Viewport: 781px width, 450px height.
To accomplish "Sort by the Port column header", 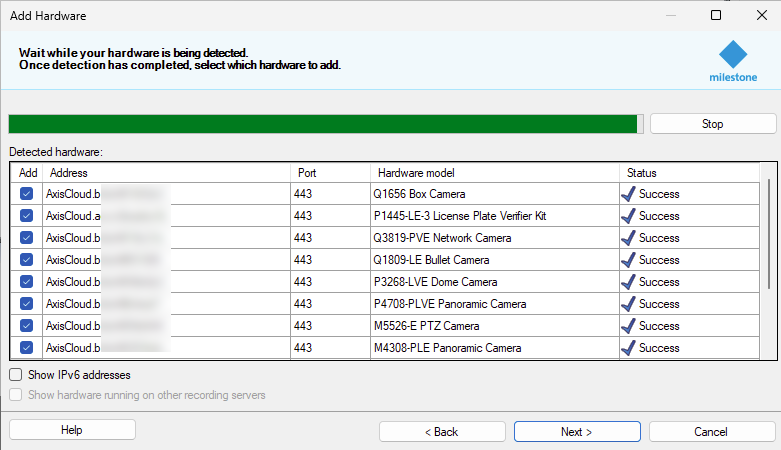I will point(330,173).
